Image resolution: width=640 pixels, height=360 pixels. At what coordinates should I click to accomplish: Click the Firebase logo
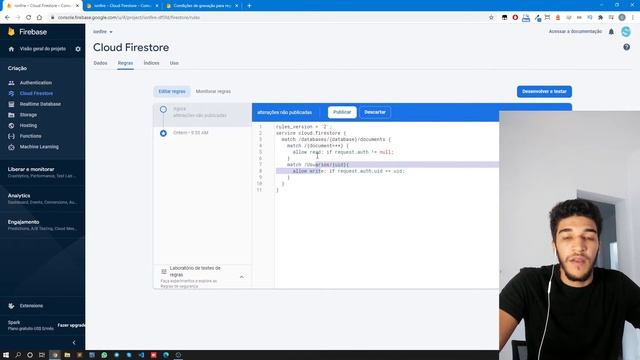(x=27, y=32)
